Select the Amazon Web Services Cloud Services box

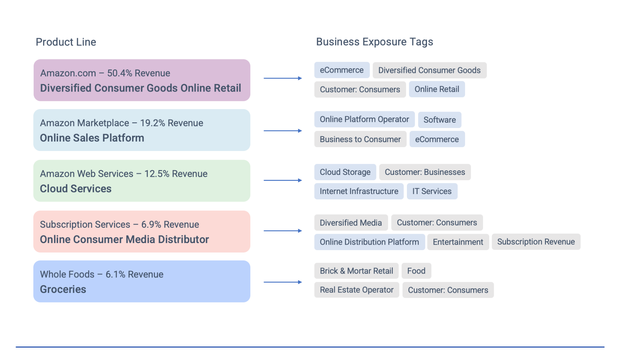pos(142,181)
